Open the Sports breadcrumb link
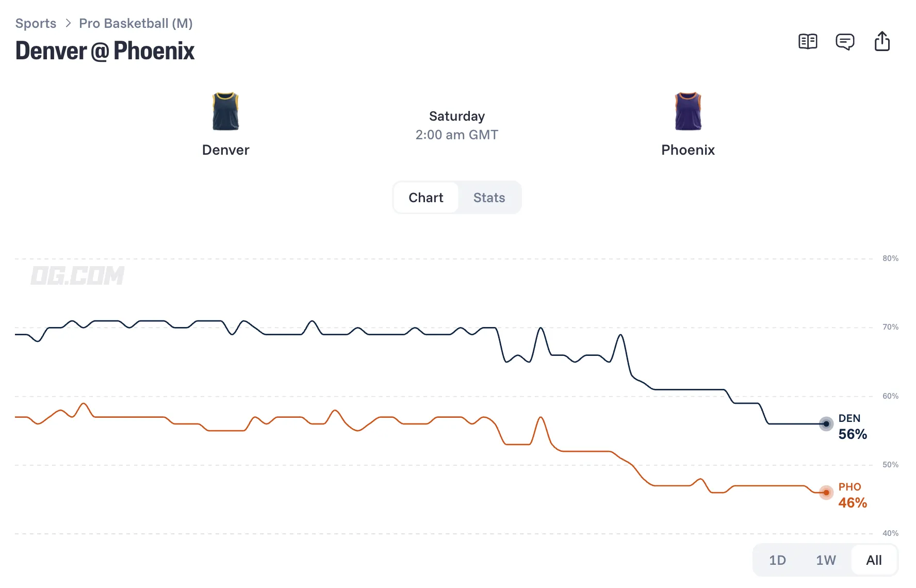This screenshot has height=588, width=916. [x=36, y=23]
